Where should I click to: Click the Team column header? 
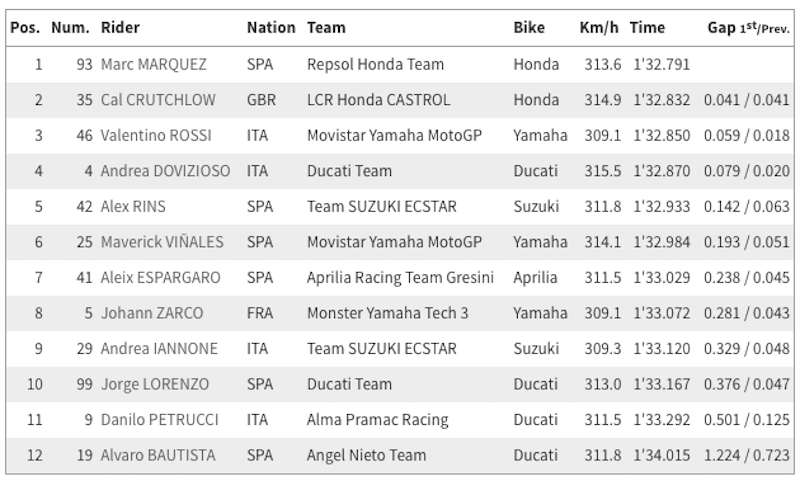[x=326, y=28]
